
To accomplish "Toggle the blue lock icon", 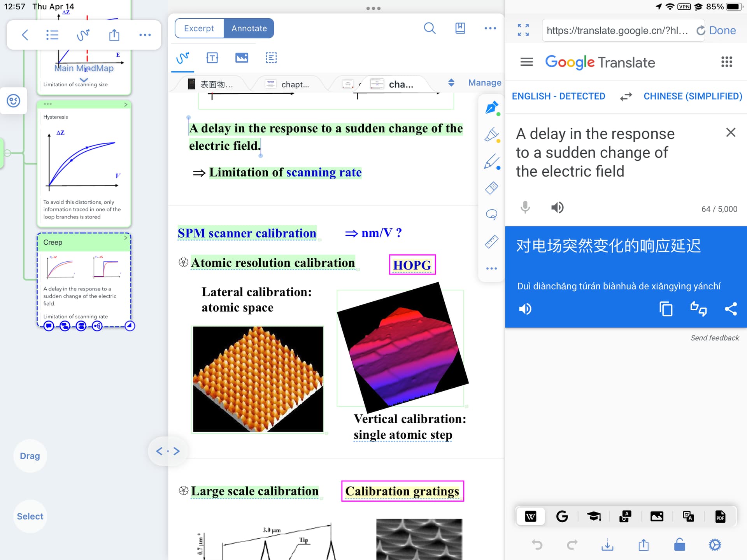I will 679,545.
